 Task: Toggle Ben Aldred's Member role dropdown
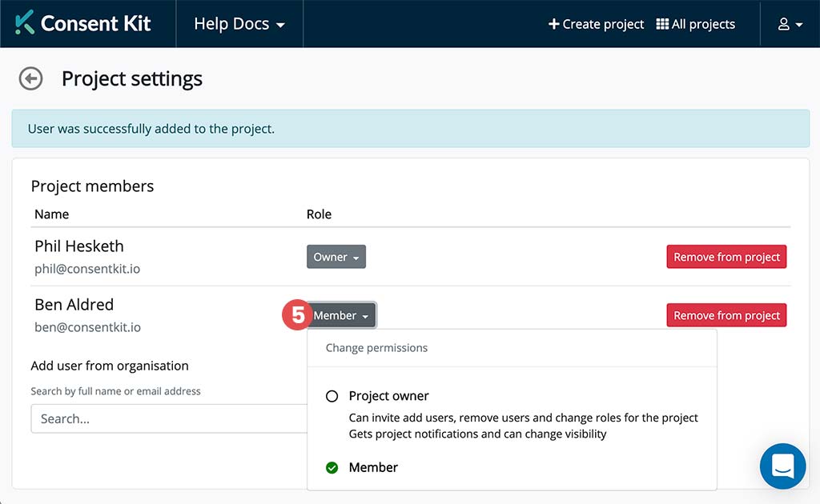342,315
